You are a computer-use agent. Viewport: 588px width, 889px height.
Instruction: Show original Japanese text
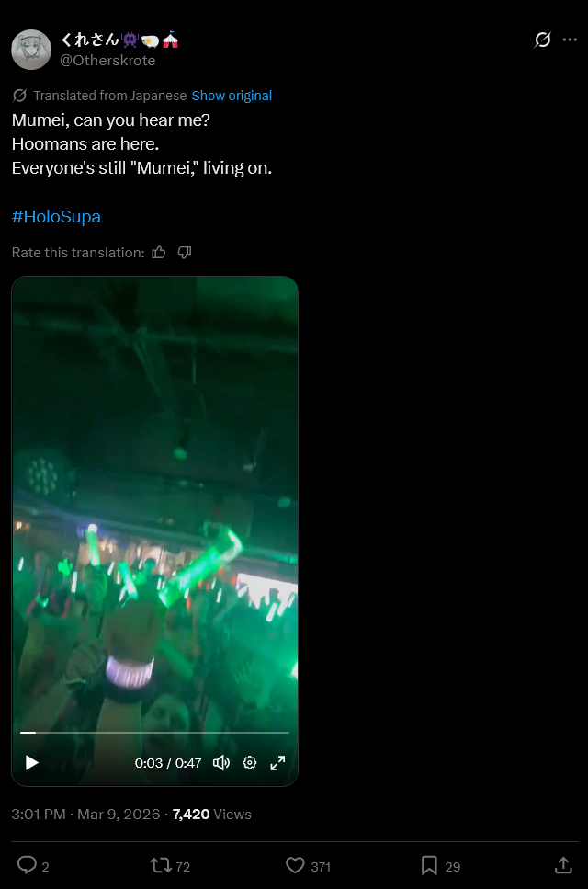[x=232, y=96]
